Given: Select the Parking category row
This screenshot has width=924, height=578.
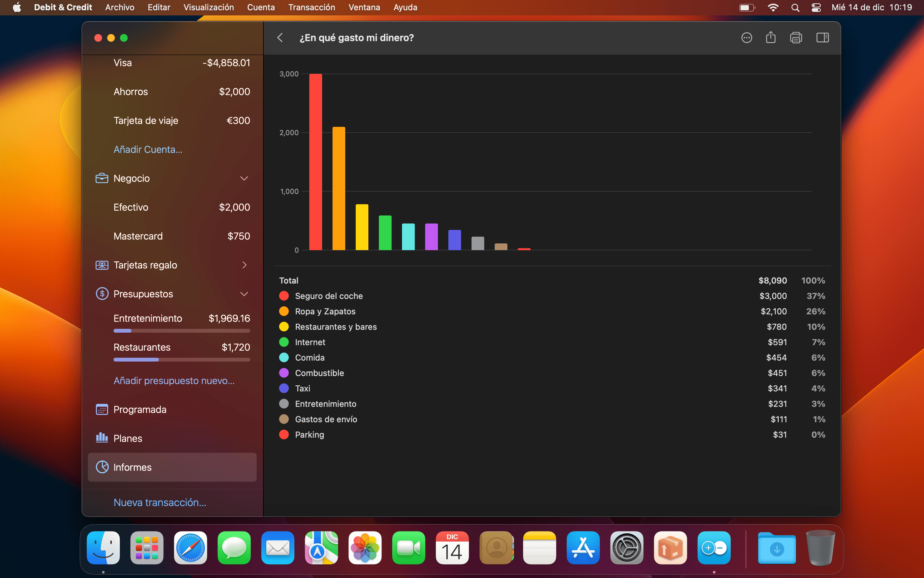Looking at the screenshot, I should pyautogui.click(x=552, y=435).
